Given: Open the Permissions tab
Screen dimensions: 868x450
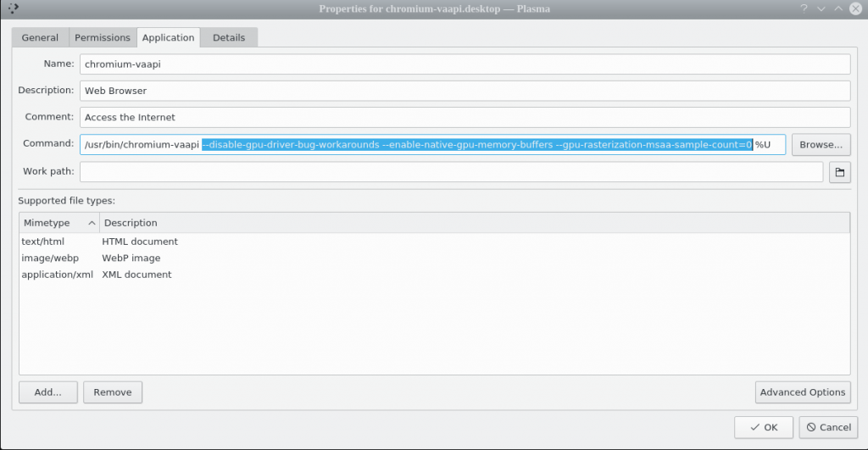Looking at the screenshot, I should [103, 38].
